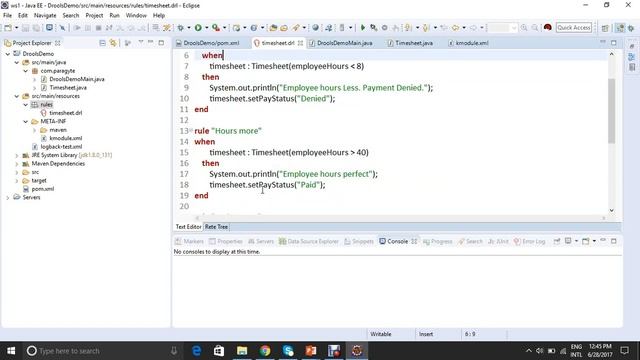Open the Data Source Explorer tab

click(x=309, y=241)
